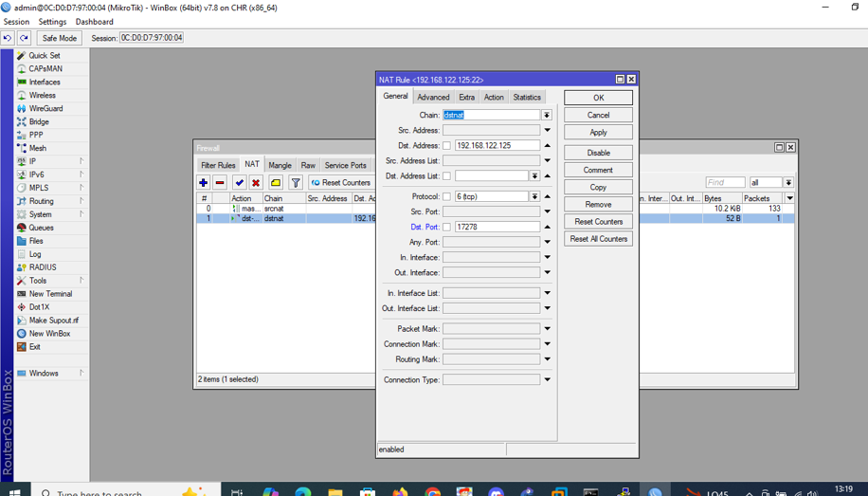Screen dimensions: 868x496
Task: Open the Log sidebar entry
Action: click(35, 254)
